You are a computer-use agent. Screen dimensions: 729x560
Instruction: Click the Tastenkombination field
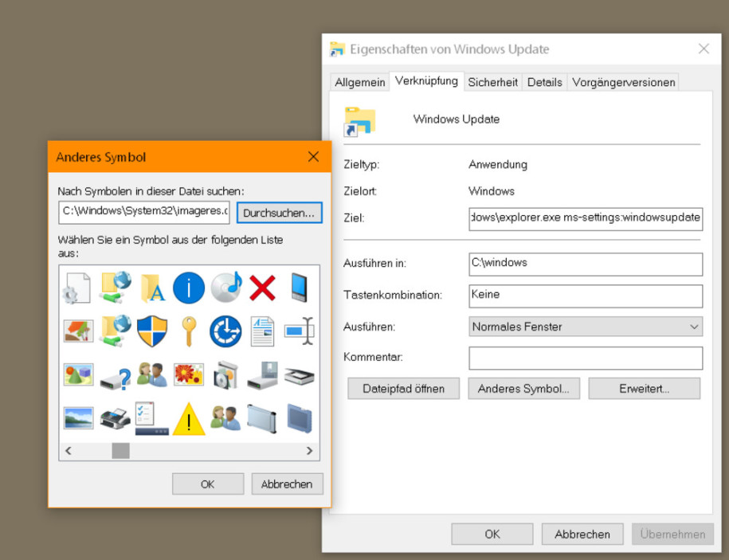coord(586,296)
